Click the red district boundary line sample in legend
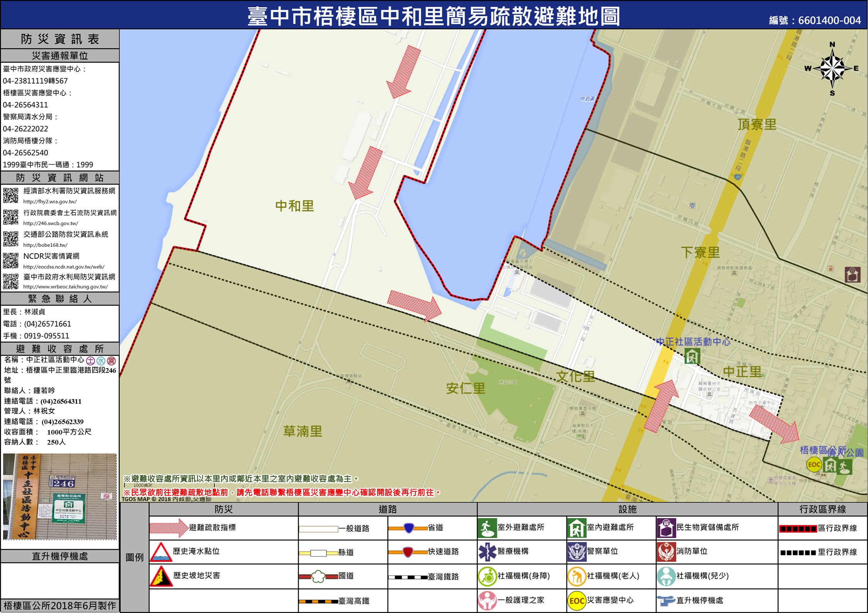 pyautogui.click(x=797, y=529)
